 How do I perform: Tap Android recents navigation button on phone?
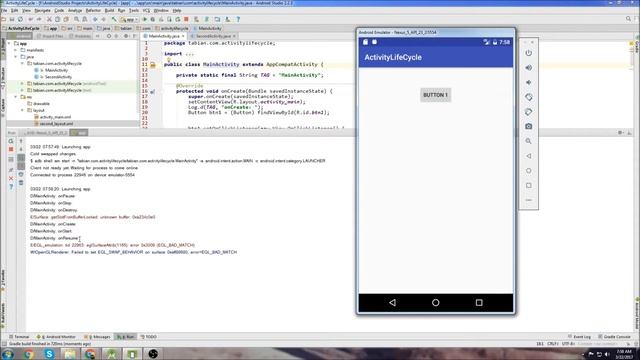(x=479, y=302)
